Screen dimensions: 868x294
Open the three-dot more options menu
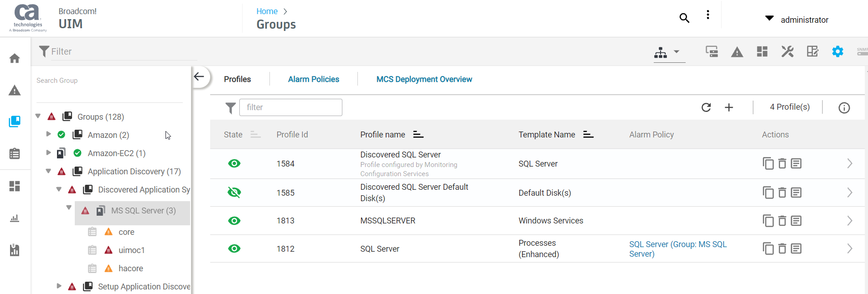708,15
